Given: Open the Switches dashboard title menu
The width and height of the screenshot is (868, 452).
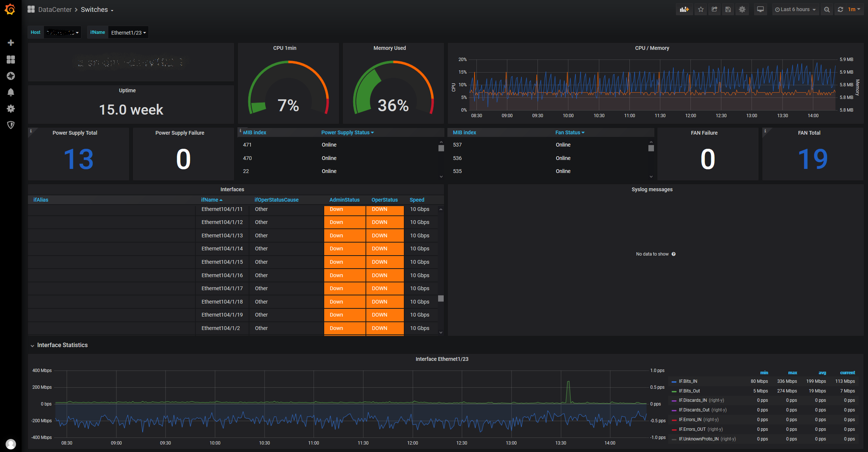Looking at the screenshot, I should (97, 10).
